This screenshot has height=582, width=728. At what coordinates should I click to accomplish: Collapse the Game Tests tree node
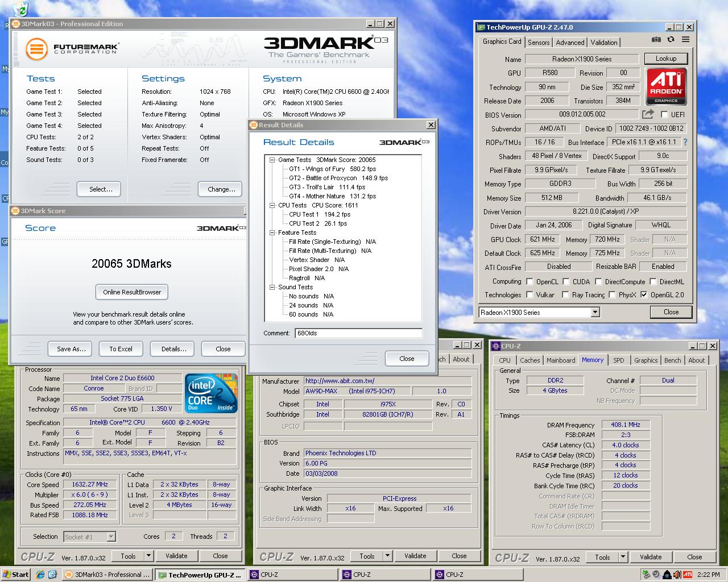(272, 160)
